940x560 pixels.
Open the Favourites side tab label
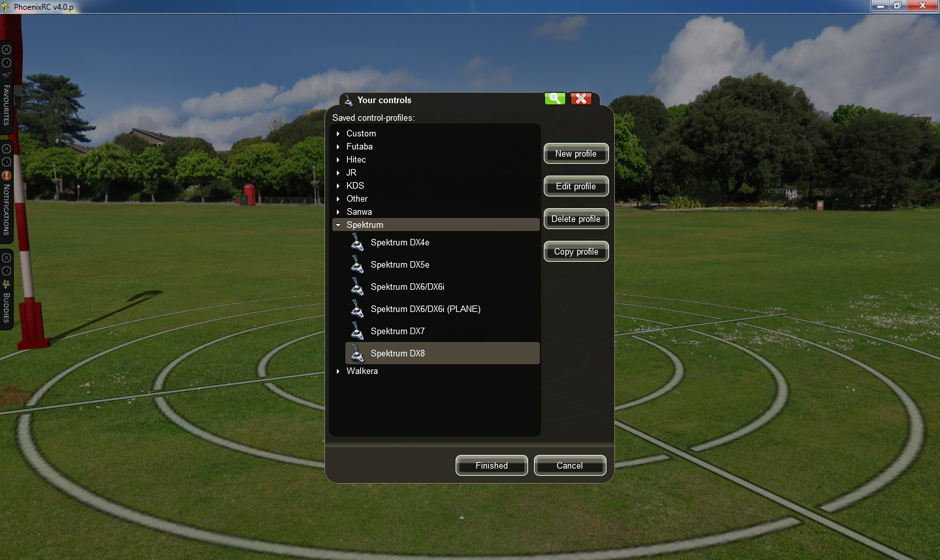click(x=7, y=105)
